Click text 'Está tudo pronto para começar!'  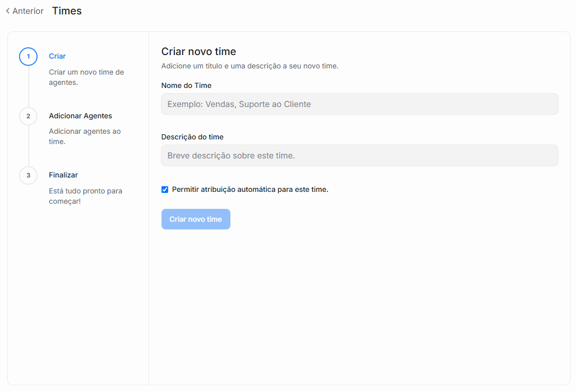tap(85, 196)
